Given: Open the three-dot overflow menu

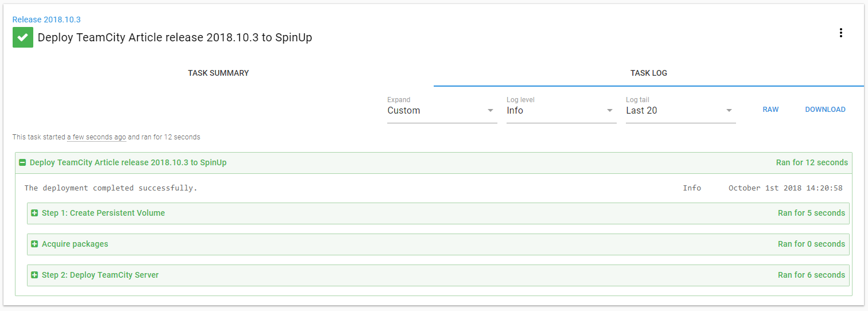Looking at the screenshot, I should [x=840, y=33].
